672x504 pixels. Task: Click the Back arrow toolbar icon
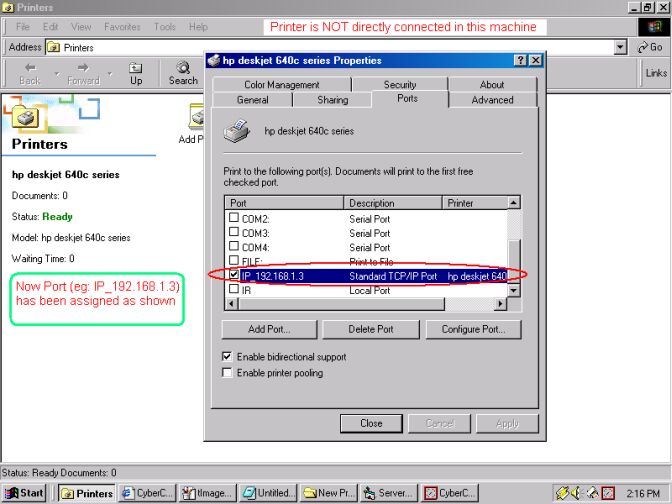tap(30, 68)
